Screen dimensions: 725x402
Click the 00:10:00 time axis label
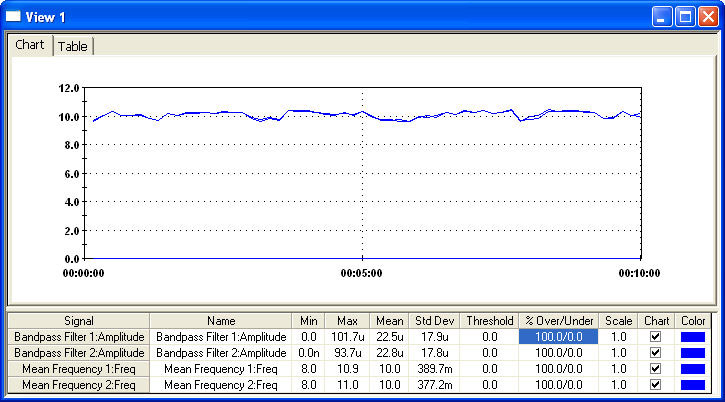(639, 273)
